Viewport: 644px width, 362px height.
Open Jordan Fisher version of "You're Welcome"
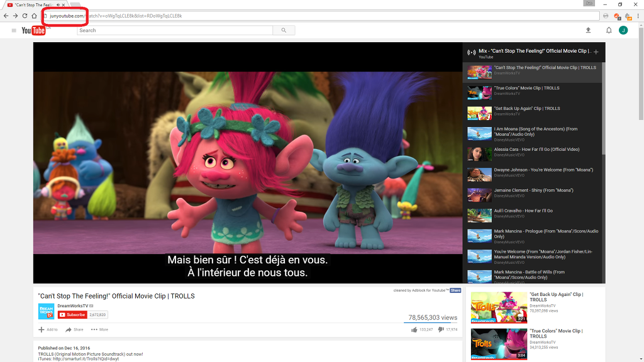pos(532,256)
